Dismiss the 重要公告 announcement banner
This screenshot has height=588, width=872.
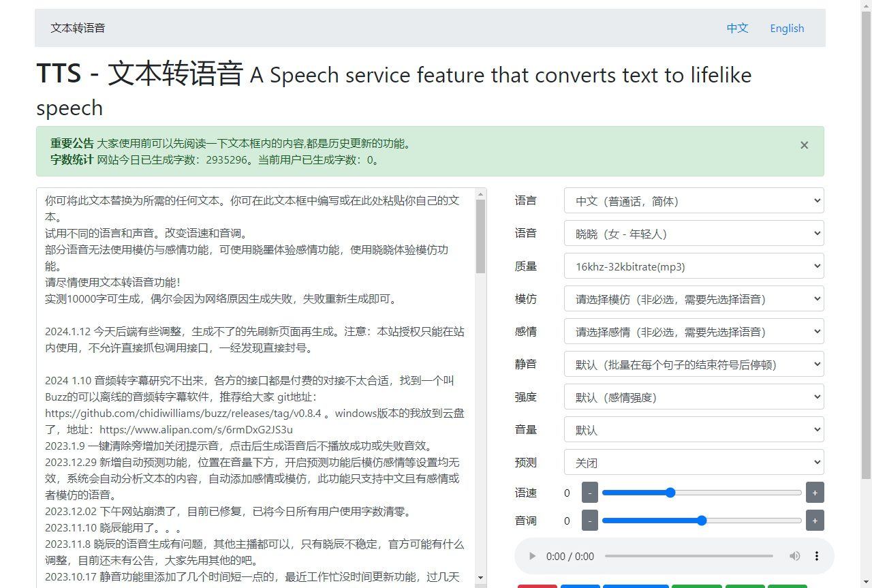[804, 144]
